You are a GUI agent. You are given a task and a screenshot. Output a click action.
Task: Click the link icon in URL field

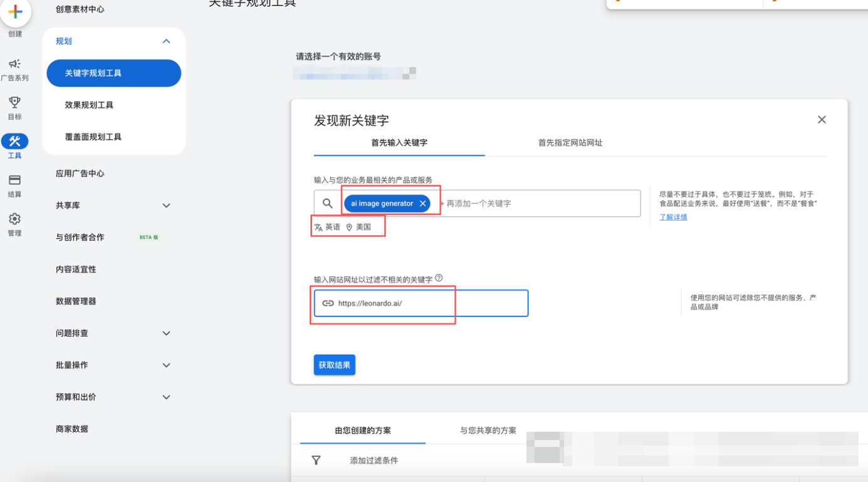pyautogui.click(x=328, y=303)
